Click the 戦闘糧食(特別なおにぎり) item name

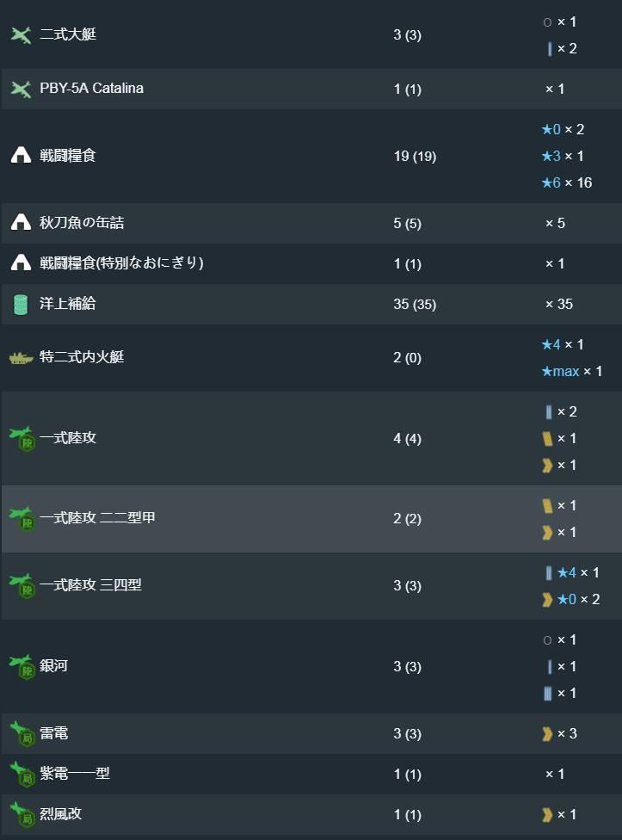coord(121,263)
